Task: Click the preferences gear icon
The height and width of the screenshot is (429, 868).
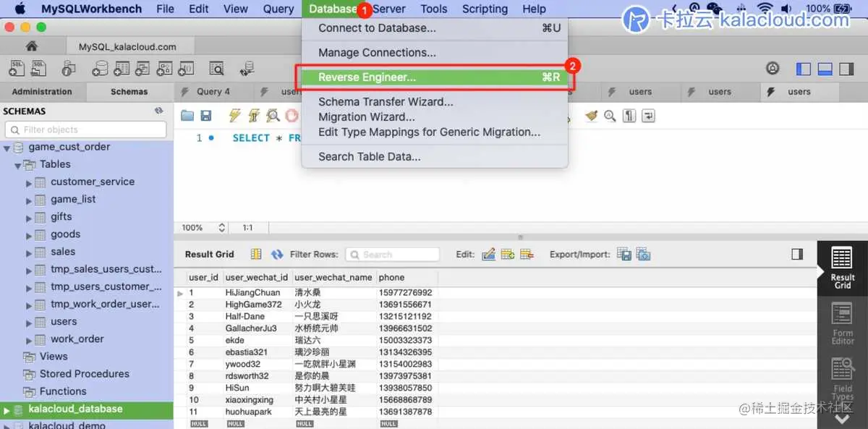Action: click(x=773, y=69)
